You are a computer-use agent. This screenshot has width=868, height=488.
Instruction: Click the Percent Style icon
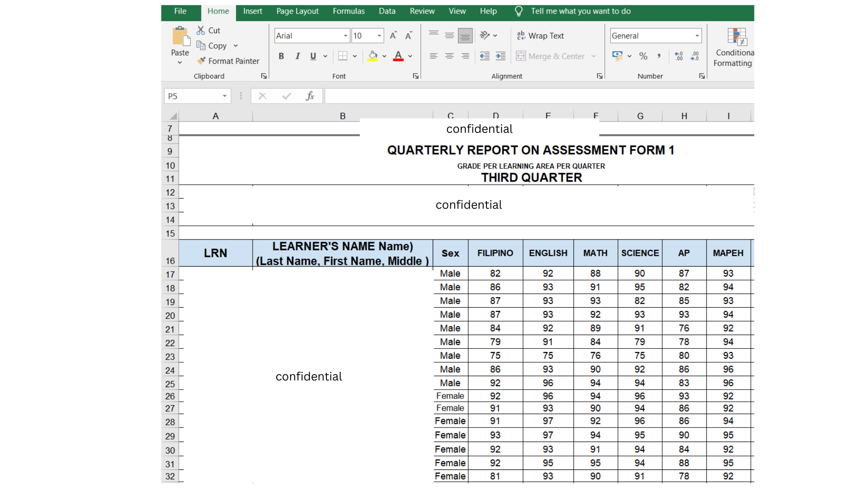coord(643,56)
